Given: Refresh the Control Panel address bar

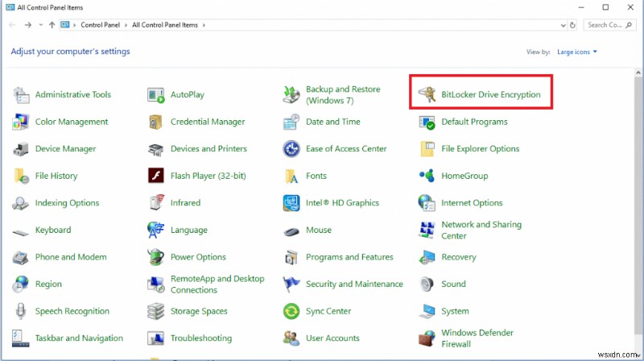Looking at the screenshot, I should pos(572,25).
